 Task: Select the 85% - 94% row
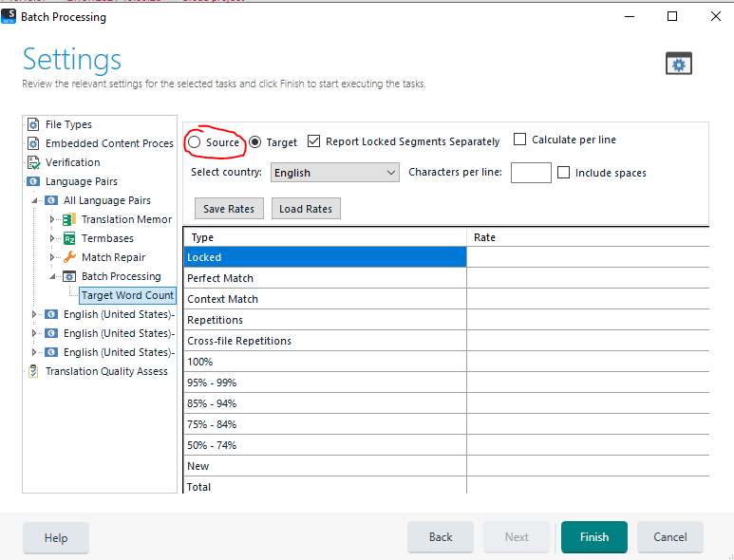point(326,403)
